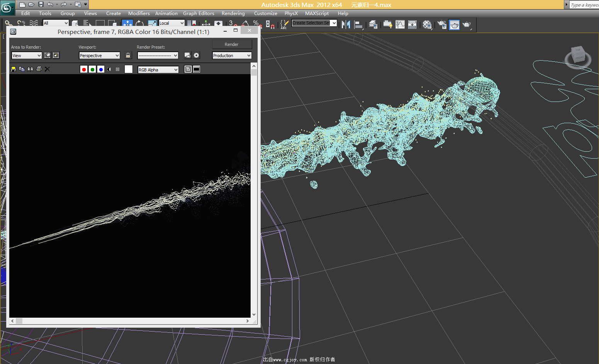This screenshot has width=599, height=364.
Task: Open Environment and Effects dialog icon
Action: click(197, 56)
